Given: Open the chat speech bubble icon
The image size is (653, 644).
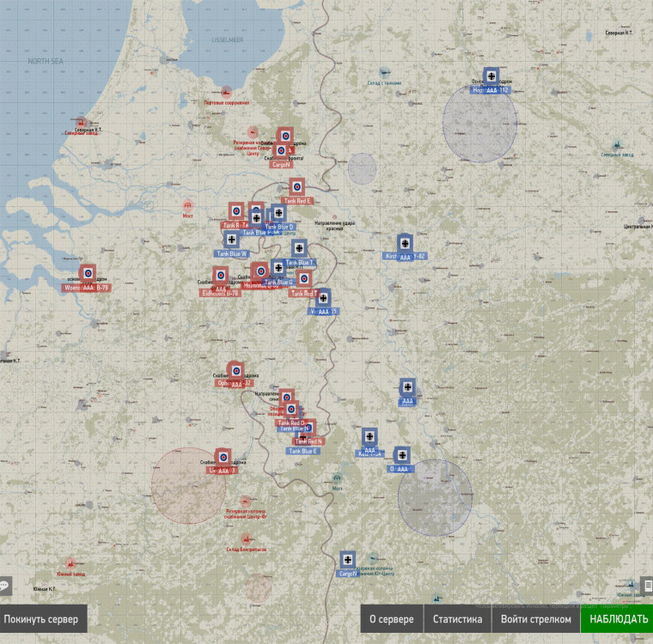Looking at the screenshot, I should pyautogui.click(x=5, y=586).
